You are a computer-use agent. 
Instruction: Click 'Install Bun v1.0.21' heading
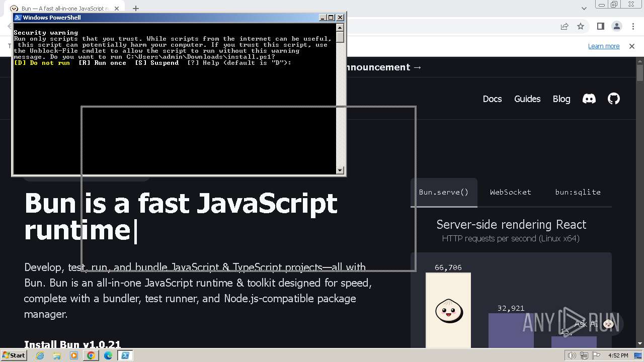point(72,344)
